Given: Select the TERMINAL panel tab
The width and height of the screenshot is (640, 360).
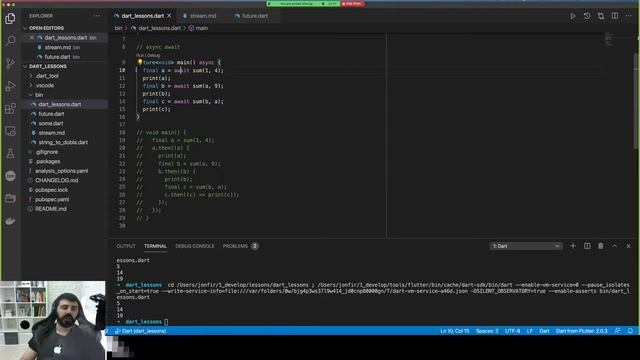Looking at the screenshot, I should click(x=155, y=246).
